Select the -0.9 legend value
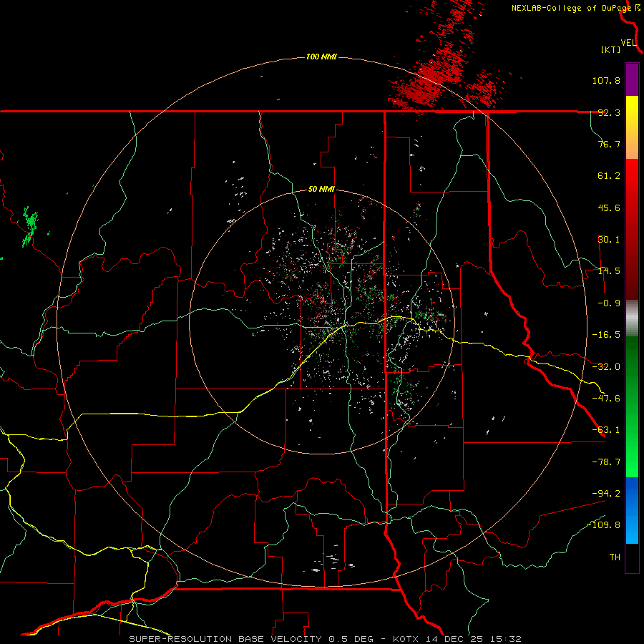 (609, 303)
